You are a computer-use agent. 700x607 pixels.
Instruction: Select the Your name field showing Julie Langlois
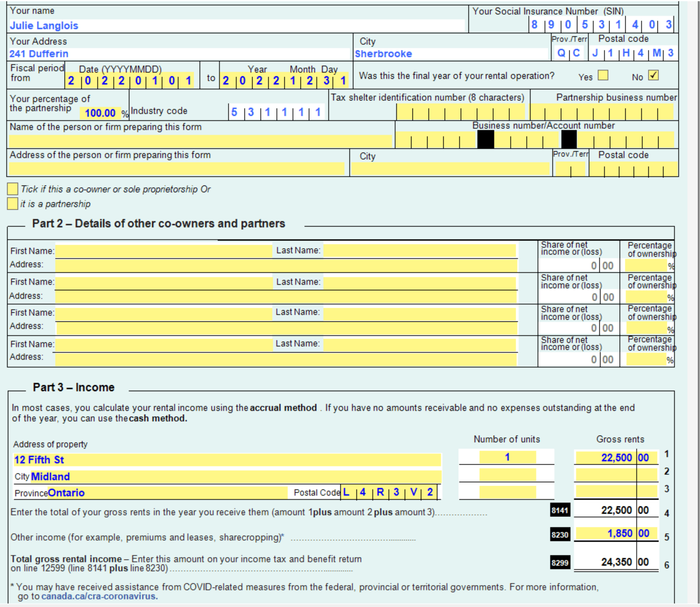(x=187, y=25)
